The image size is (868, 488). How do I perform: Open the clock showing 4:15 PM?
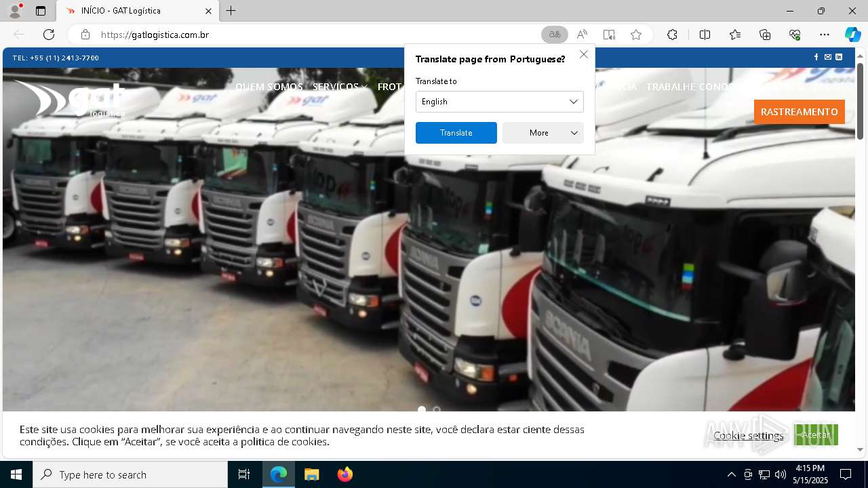click(x=810, y=474)
